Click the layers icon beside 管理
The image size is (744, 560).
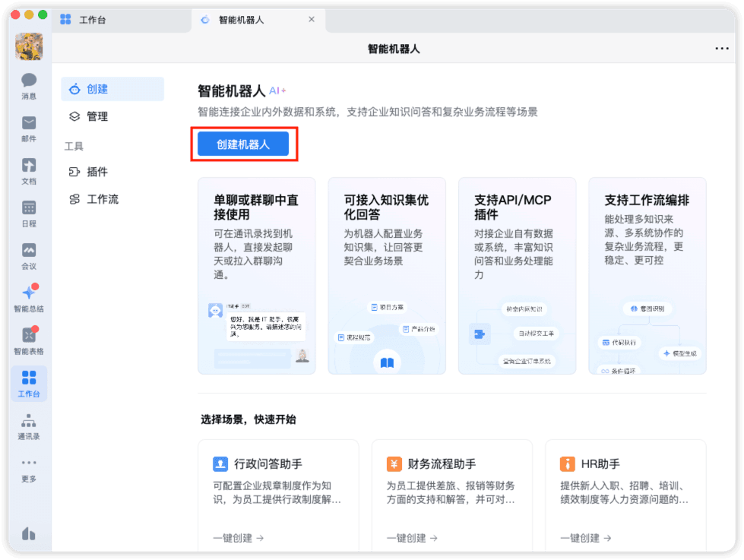(74, 116)
